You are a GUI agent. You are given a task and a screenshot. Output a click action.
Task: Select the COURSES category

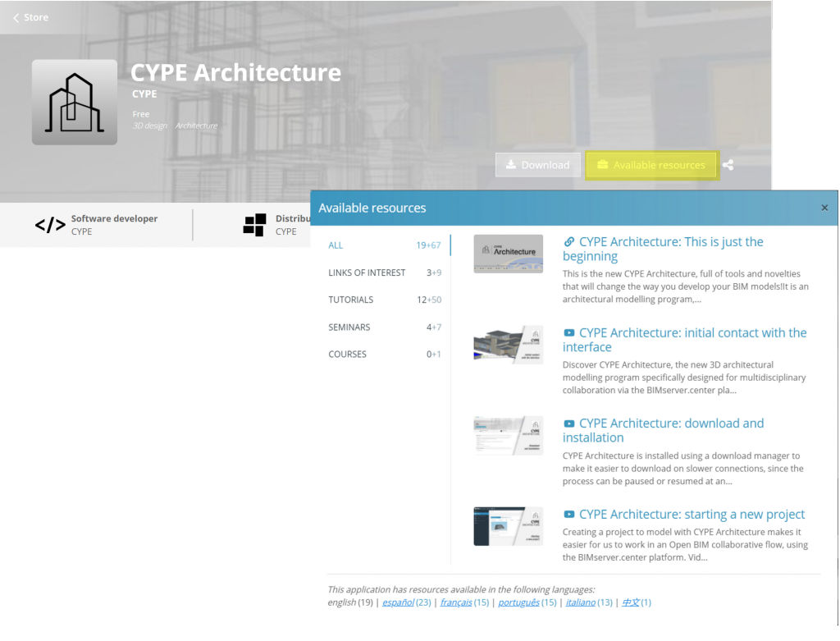click(x=385, y=355)
